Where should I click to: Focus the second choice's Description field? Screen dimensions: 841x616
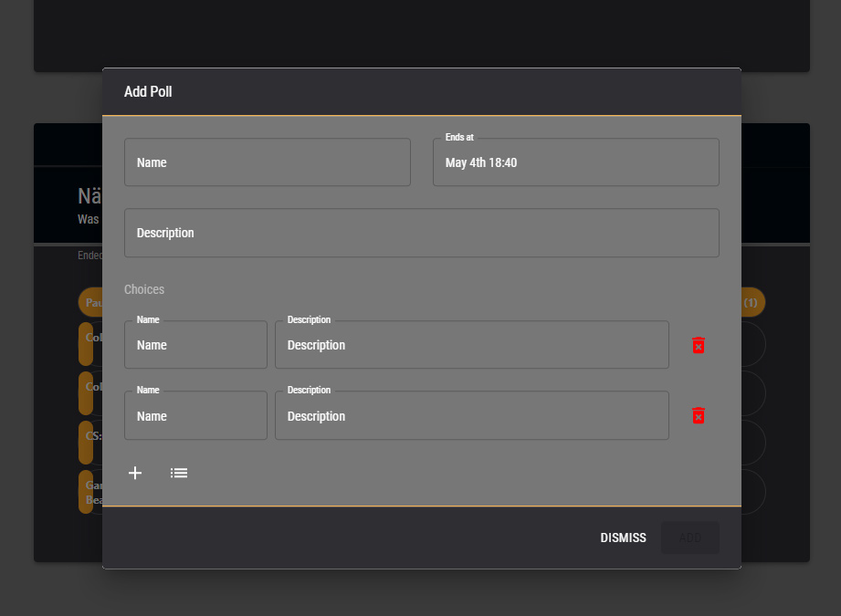pyautogui.click(x=471, y=416)
